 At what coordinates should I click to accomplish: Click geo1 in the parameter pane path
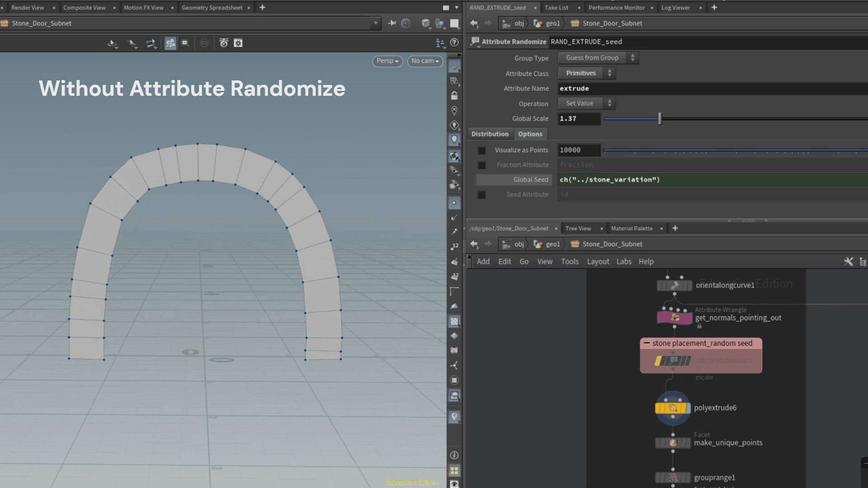pyautogui.click(x=552, y=23)
